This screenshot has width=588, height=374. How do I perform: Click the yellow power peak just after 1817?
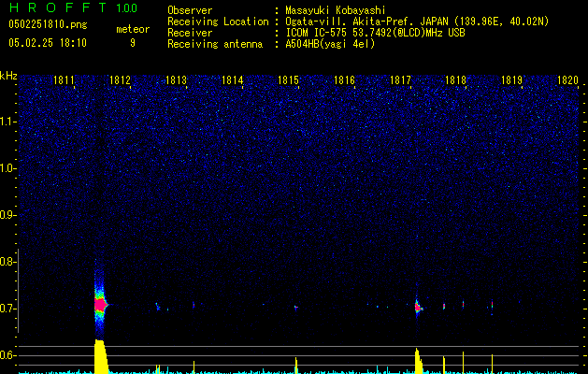pos(419,361)
